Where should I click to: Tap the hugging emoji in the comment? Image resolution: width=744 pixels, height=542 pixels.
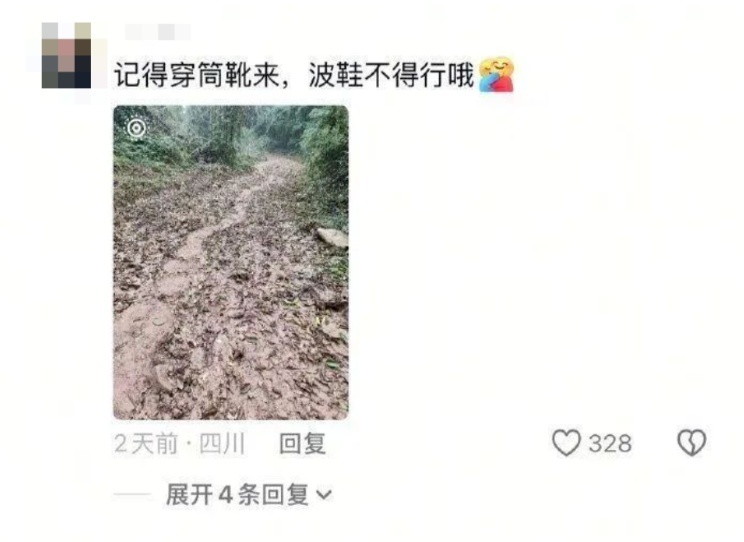496,75
